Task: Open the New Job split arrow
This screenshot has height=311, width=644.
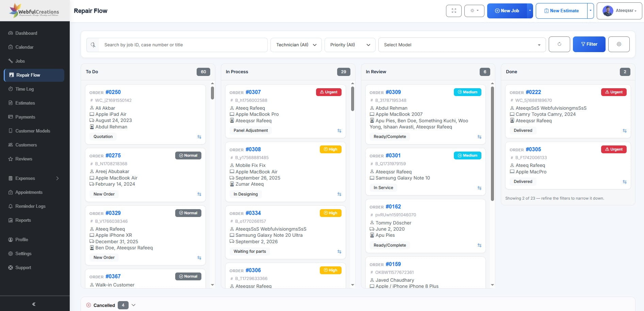Action: [x=530, y=11]
